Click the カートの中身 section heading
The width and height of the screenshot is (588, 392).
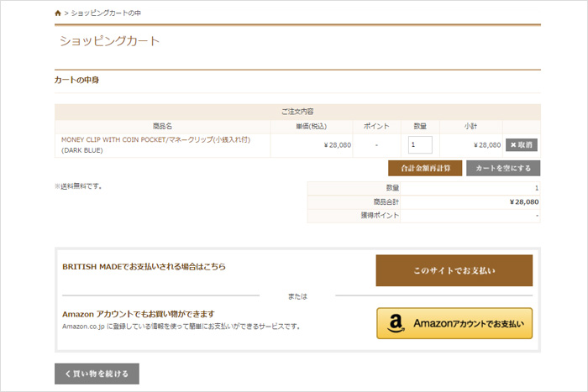click(x=77, y=80)
